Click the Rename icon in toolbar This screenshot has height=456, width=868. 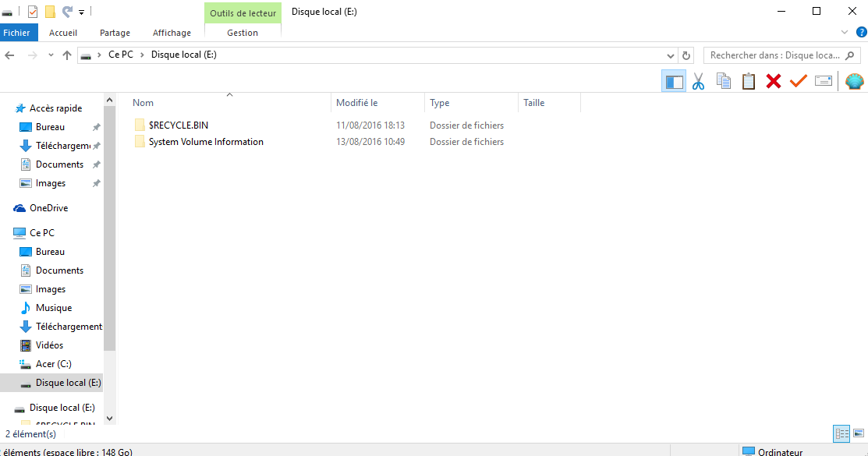[x=824, y=81]
